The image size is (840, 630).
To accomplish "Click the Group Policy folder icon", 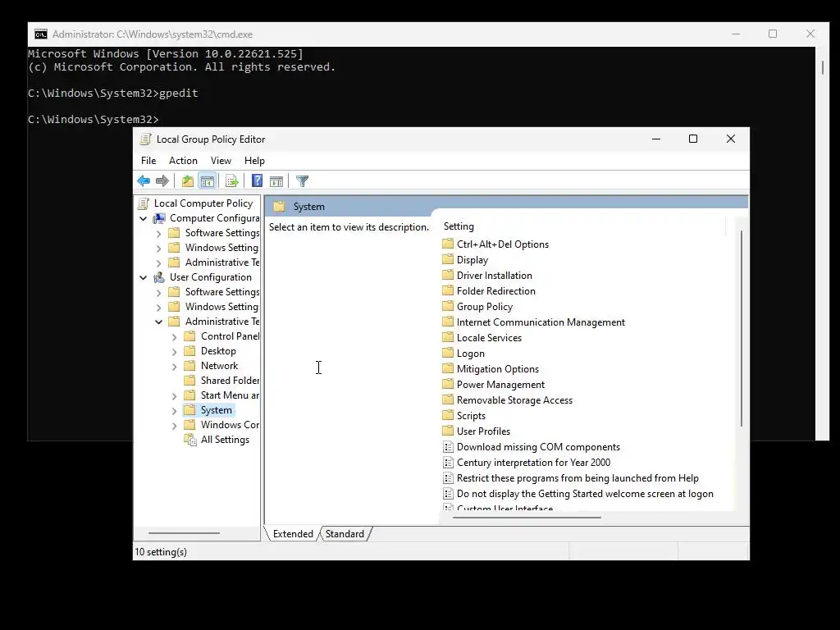I will click(x=448, y=306).
